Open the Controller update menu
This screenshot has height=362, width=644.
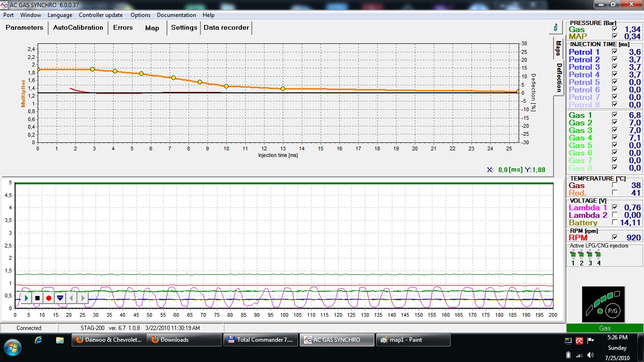click(x=100, y=15)
